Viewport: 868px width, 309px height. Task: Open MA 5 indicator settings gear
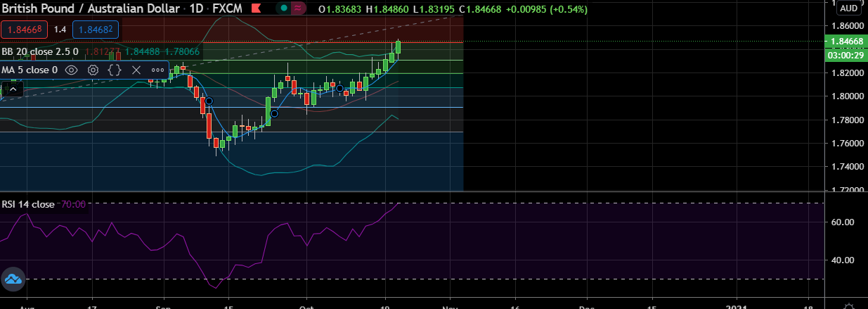point(93,70)
